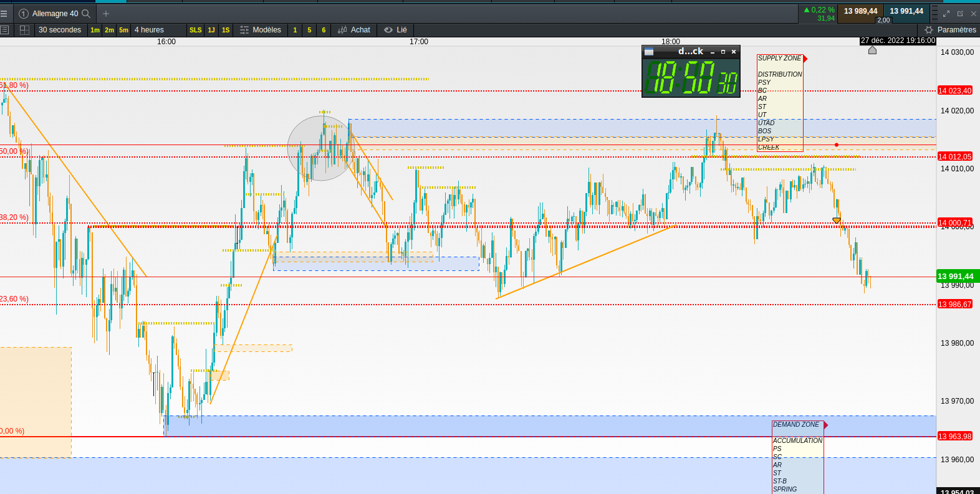The height and width of the screenshot is (494, 980).
Task: Select the Allemagne 40 chart tab
Action: [x=55, y=13]
